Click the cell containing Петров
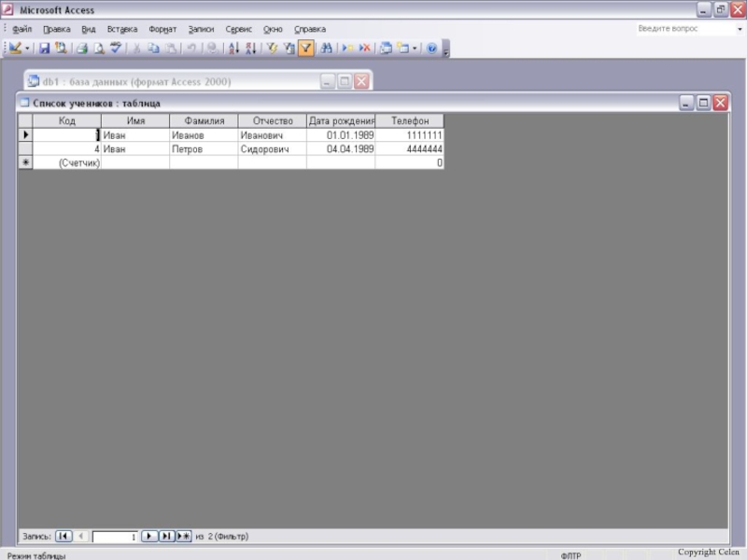The image size is (747, 560). (x=204, y=149)
